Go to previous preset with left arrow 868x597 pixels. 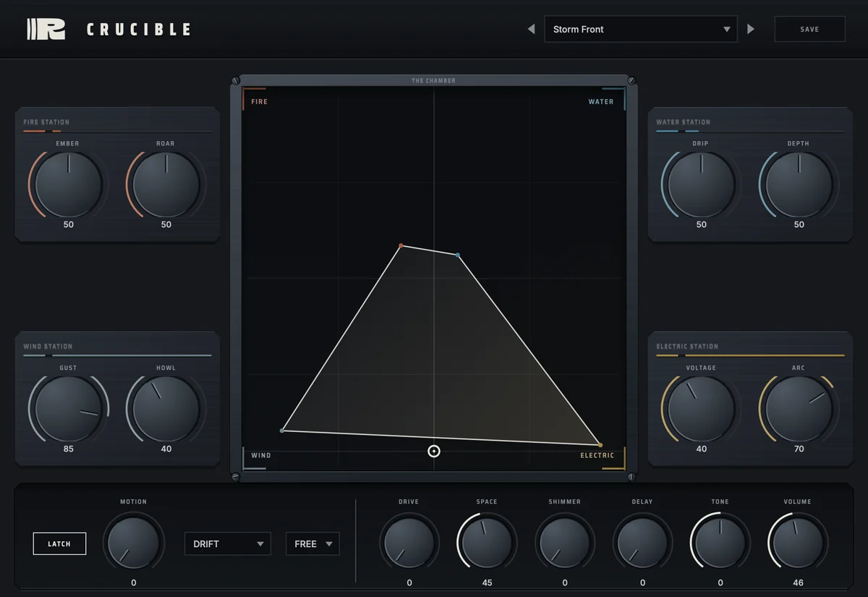tap(531, 29)
